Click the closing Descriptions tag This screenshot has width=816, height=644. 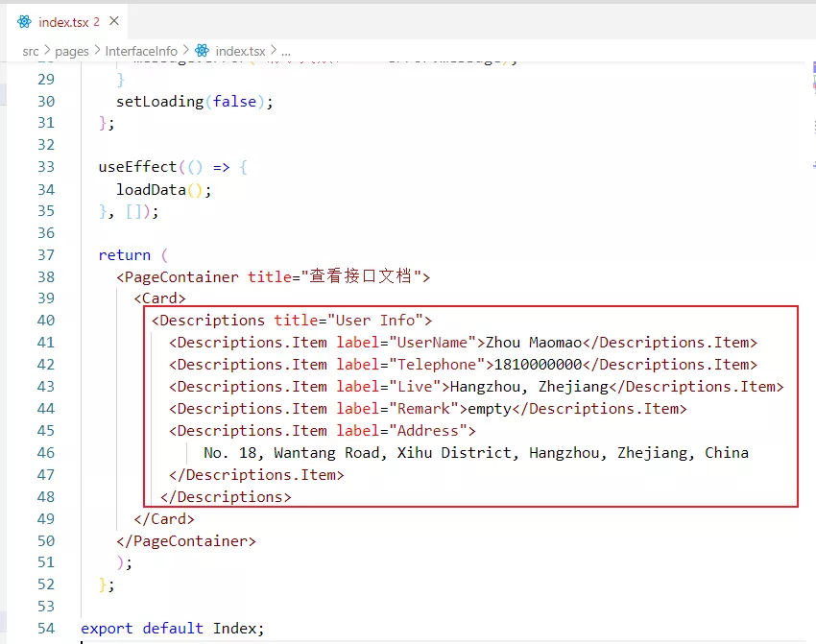(226, 497)
